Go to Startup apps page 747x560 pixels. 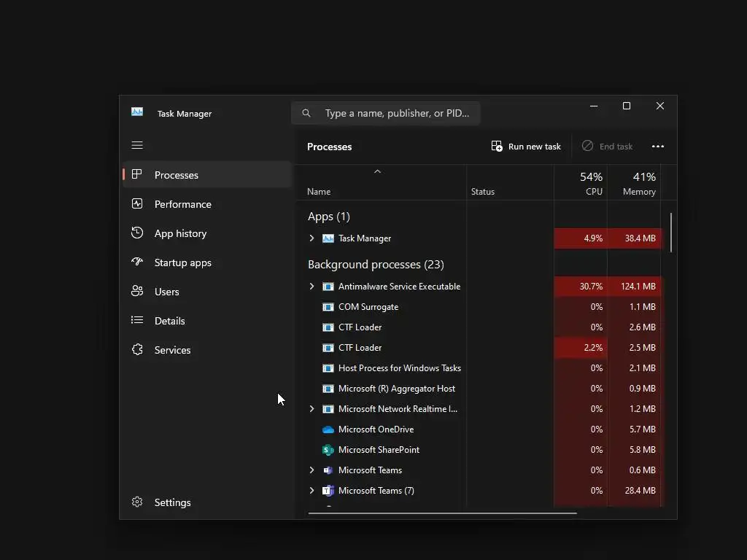[x=207, y=262]
